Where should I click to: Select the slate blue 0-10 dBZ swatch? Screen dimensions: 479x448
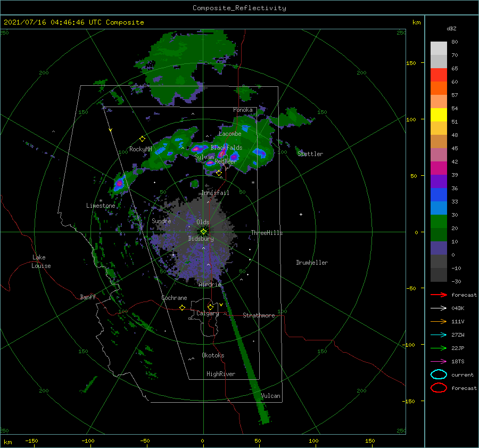pyautogui.click(x=439, y=248)
